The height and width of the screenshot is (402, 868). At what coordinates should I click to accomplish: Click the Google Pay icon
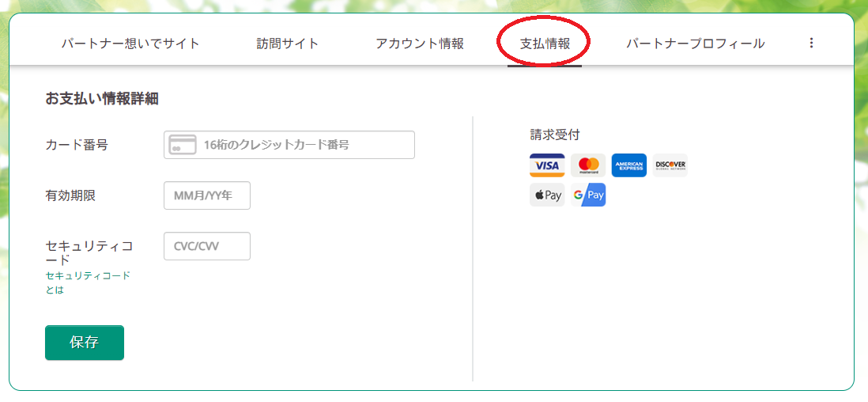tap(588, 195)
